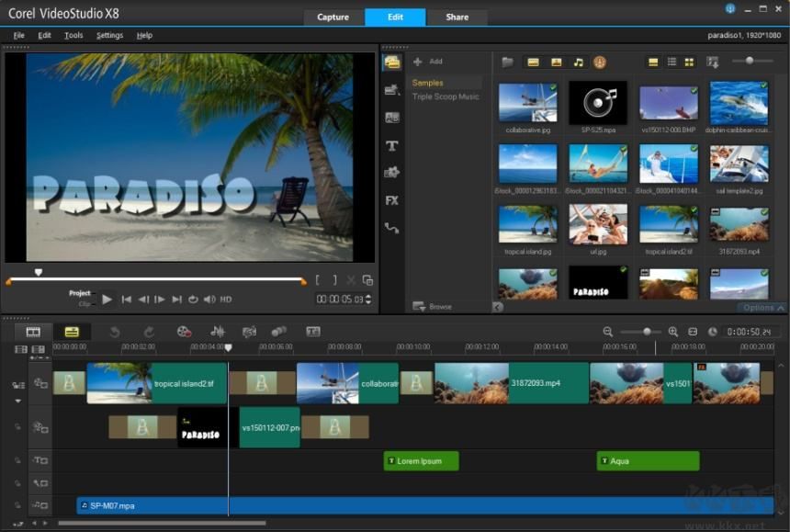The height and width of the screenshot is (532, 790).
Task: Switch to Storyboard View
Action: click(x=33, y=332)
